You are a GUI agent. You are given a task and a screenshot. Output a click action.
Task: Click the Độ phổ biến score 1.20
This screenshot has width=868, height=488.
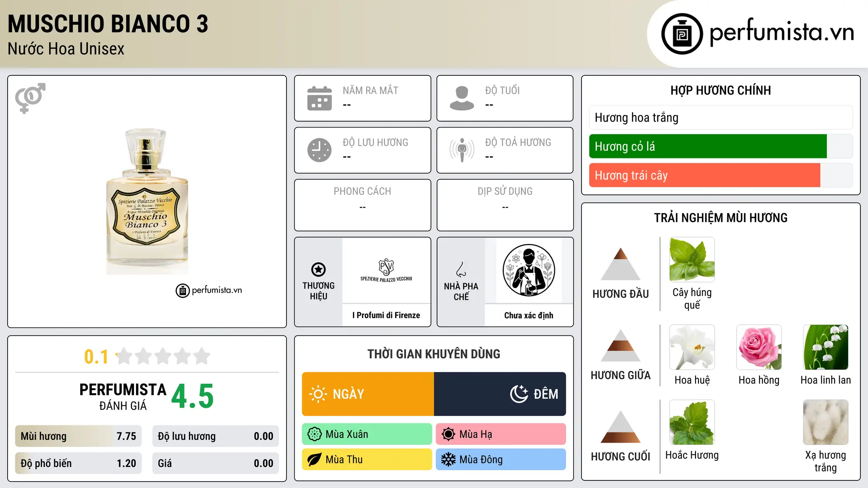tap(78, 463)
